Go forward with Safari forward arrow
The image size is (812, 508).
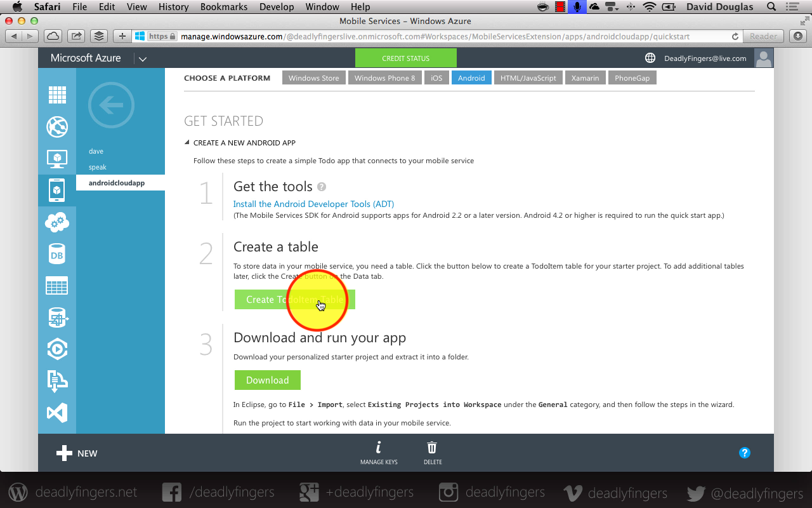pyautogui.click(x=30, y=36)
